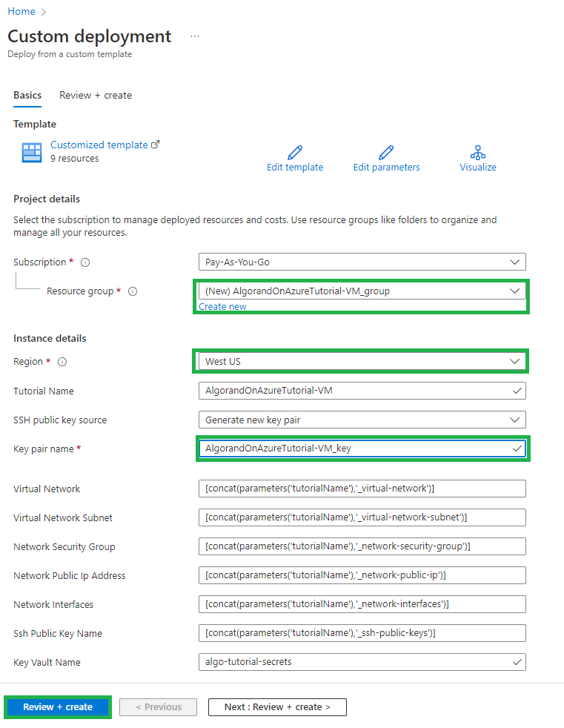The image size is (564, 728).
Task: Click the info icon next to Resource group
Action: click(x=132, y=291)
